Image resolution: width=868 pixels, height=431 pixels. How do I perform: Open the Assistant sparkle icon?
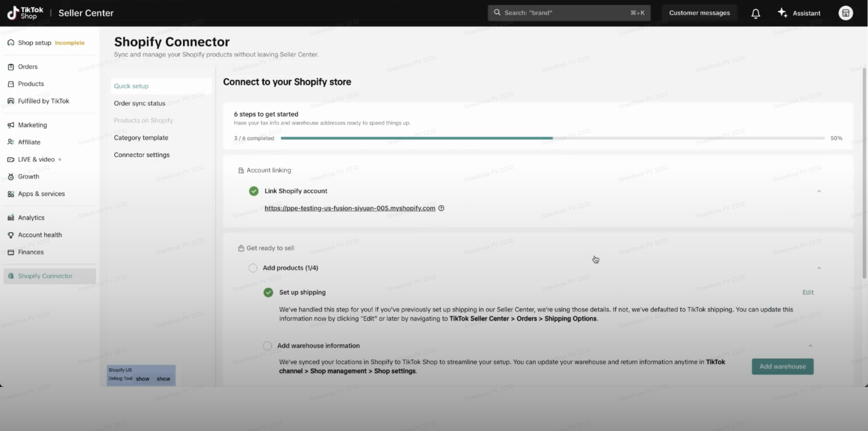point(782,13)
